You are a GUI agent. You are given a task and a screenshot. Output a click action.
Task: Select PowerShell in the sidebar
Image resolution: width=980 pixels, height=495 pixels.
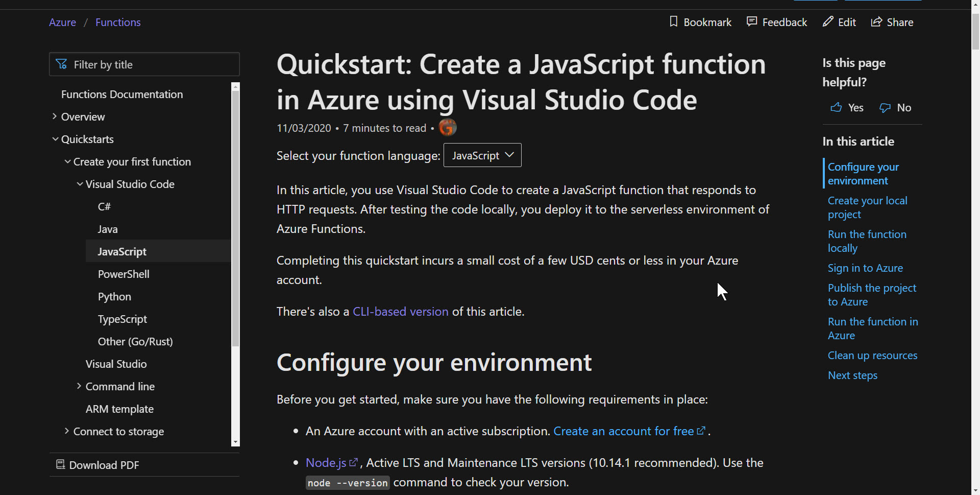click(124, 274)
